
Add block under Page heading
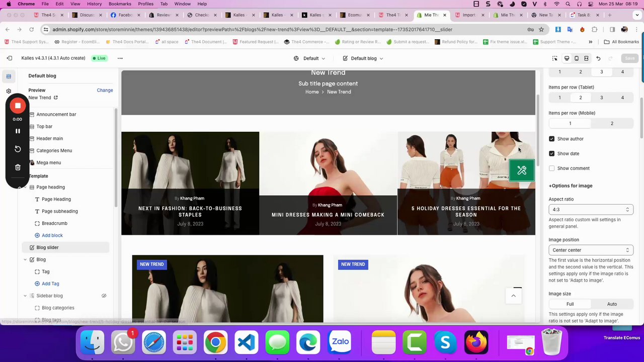tap(49, 236)
